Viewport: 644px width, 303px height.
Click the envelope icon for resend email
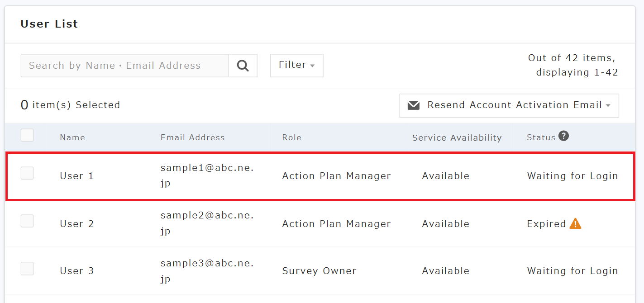(414, 105)
